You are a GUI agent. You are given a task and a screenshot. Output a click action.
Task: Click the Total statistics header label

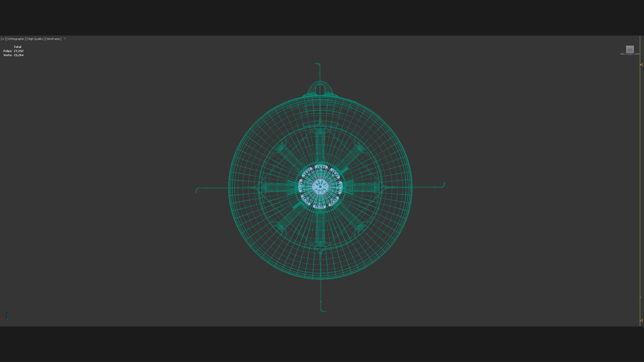pyautogui.click(x=18, y=47)
